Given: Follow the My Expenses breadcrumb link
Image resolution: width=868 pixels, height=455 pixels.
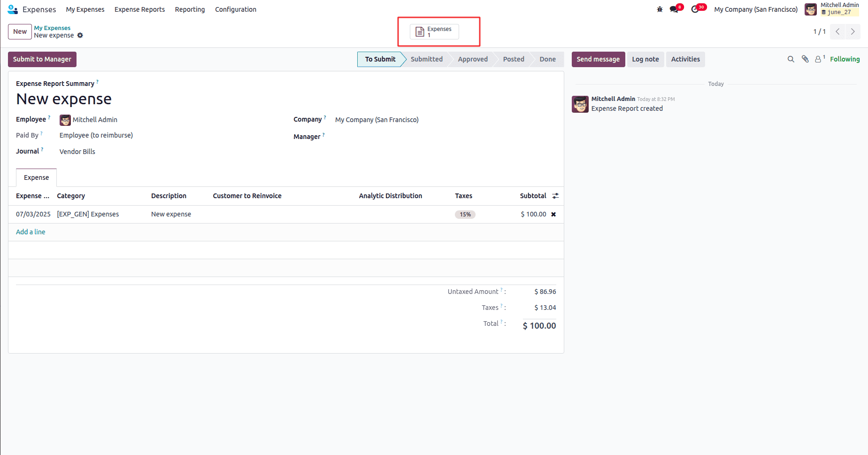Looking at the screenshot, I should pos(52,28).
